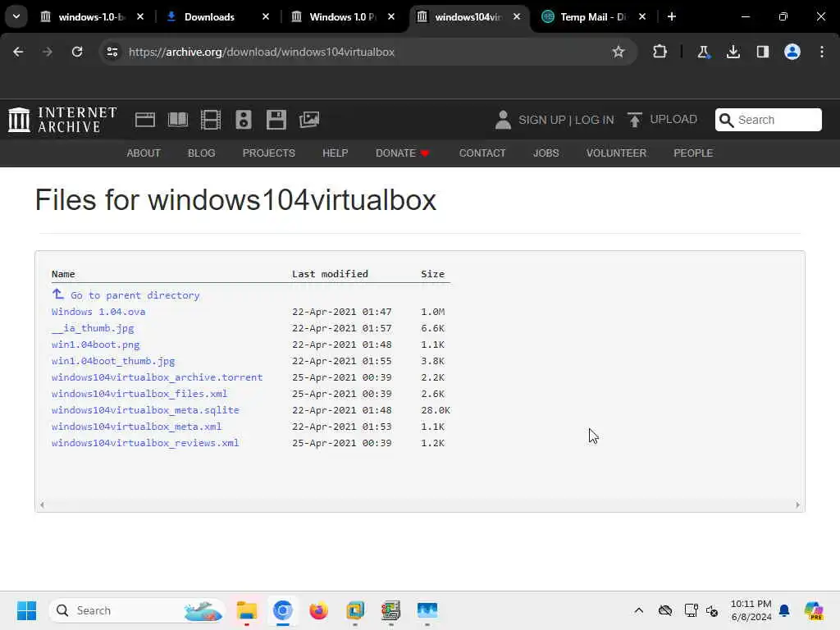Click the file list scroll-left arrow
This screenshot has height=630, width=840.
click(43, 504)
